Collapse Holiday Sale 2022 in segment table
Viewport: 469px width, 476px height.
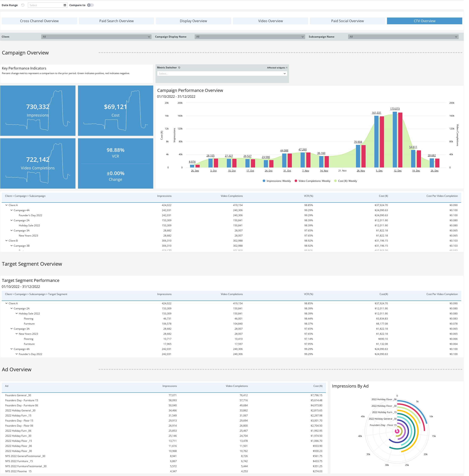point(17,314)
